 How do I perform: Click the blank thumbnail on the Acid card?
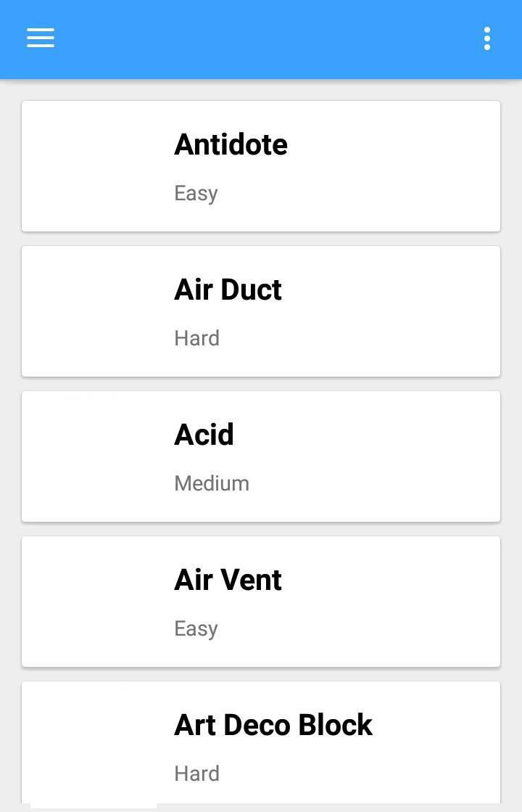coord(94,456)
